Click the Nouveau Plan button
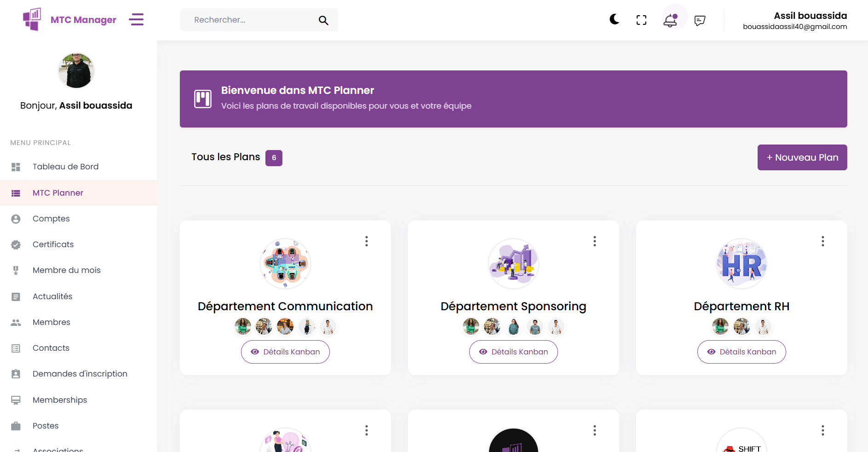Image resolution: width=868 pixels, height=452 pixels. click(x=802, y=157)
